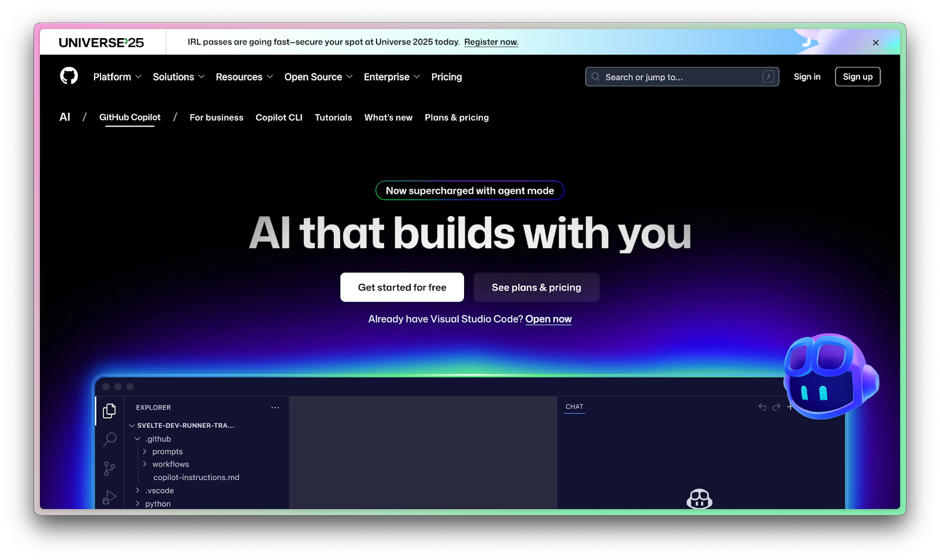Expand the Platform menu
The height and width of the screenshot is (560, 940).
tap(117, 77)
